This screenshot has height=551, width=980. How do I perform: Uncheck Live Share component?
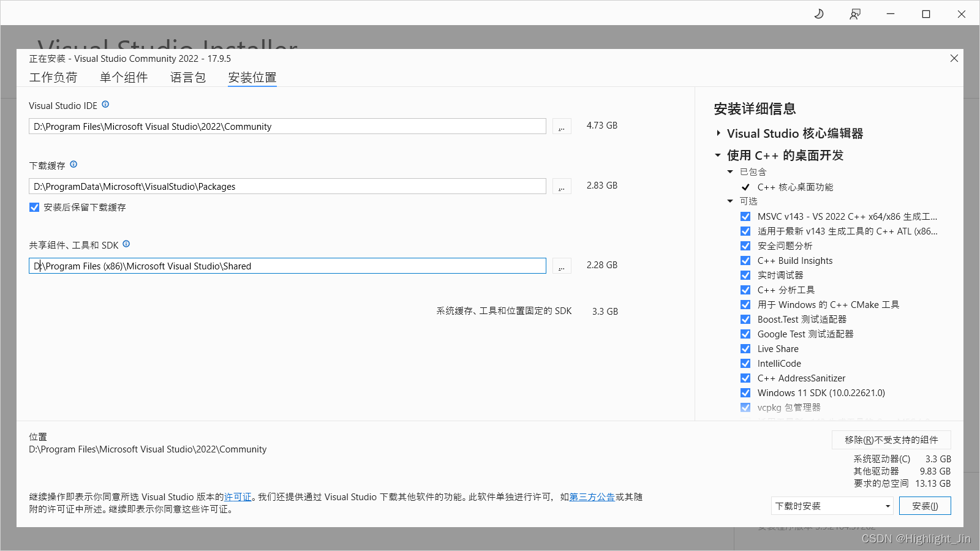(745, 349)
